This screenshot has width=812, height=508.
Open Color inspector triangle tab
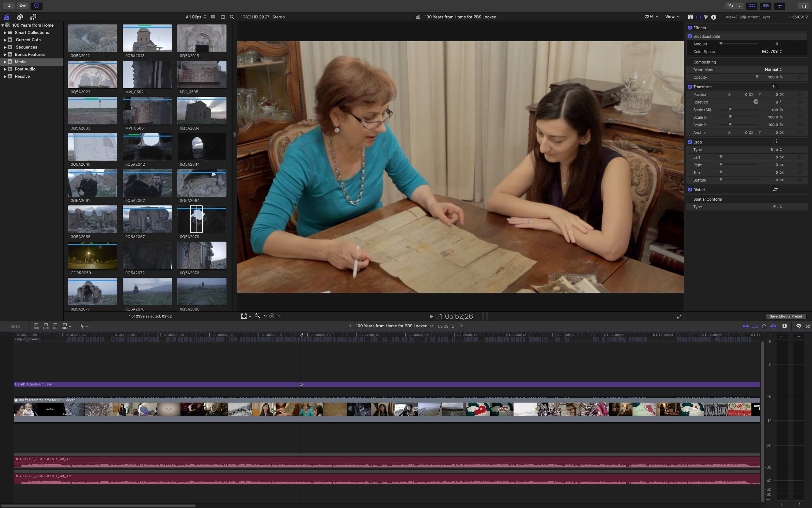click(706, 17)
